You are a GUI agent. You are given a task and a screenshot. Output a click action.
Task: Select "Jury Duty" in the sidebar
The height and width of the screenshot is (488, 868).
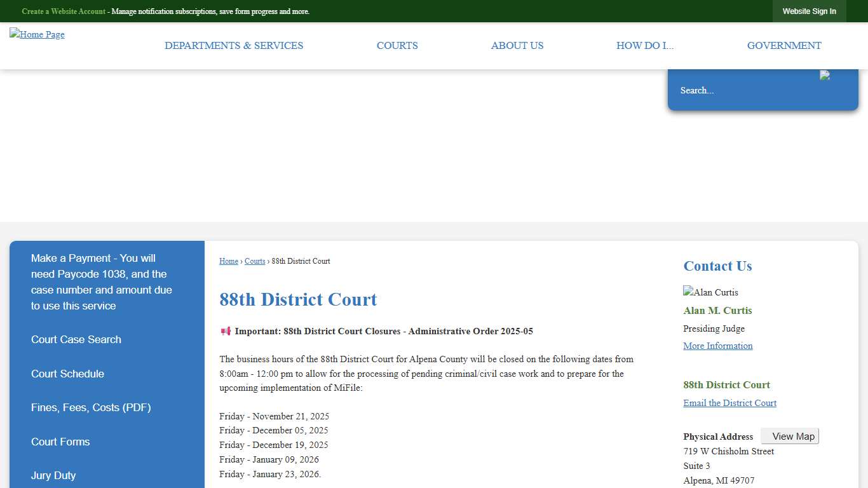click(53, 475)
